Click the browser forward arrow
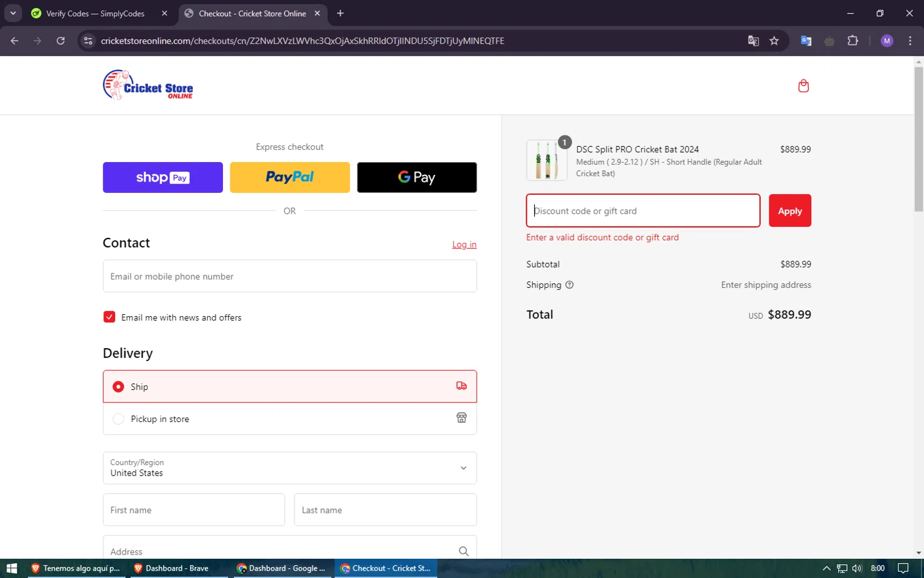Viewport: 924px width, 578px height. [x=38, y=41]
